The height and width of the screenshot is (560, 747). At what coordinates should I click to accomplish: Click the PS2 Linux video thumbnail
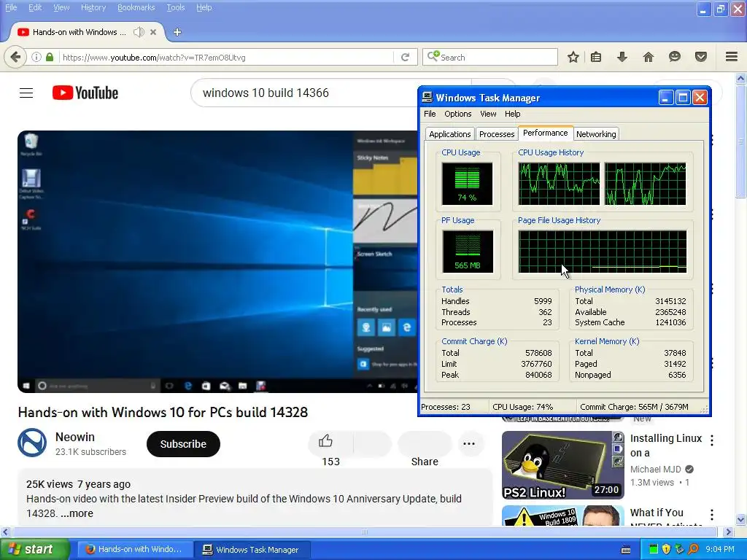(x=562, y=464)
